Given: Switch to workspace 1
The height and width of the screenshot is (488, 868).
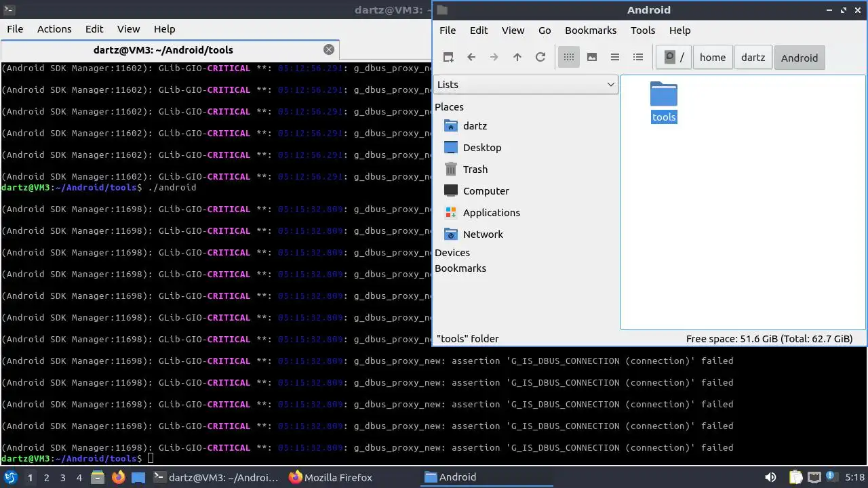Looking at the screenshot, I should click(30, 478).
